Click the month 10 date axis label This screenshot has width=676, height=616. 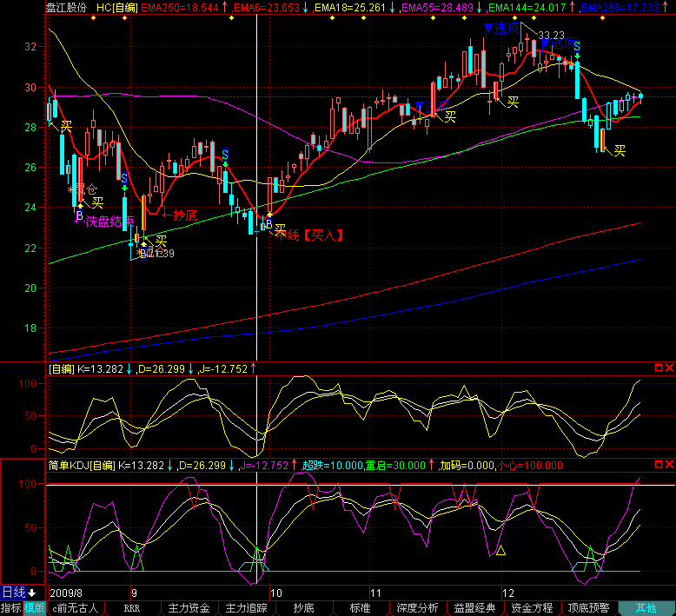[x=276, y=593]
